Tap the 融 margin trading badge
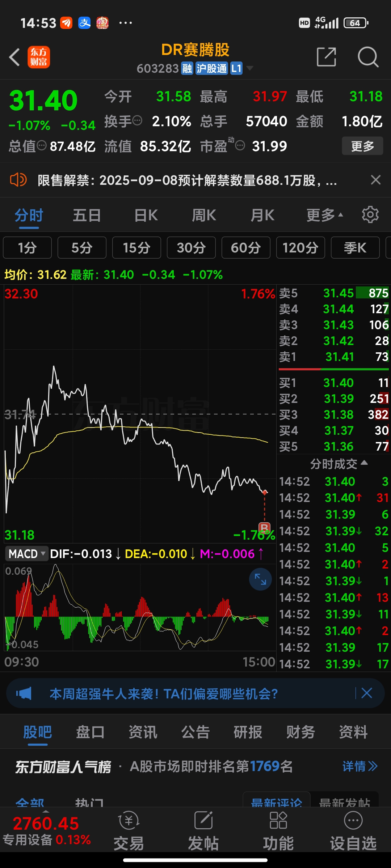The width and height of the screenshot is (391, 868). point(187,68)
